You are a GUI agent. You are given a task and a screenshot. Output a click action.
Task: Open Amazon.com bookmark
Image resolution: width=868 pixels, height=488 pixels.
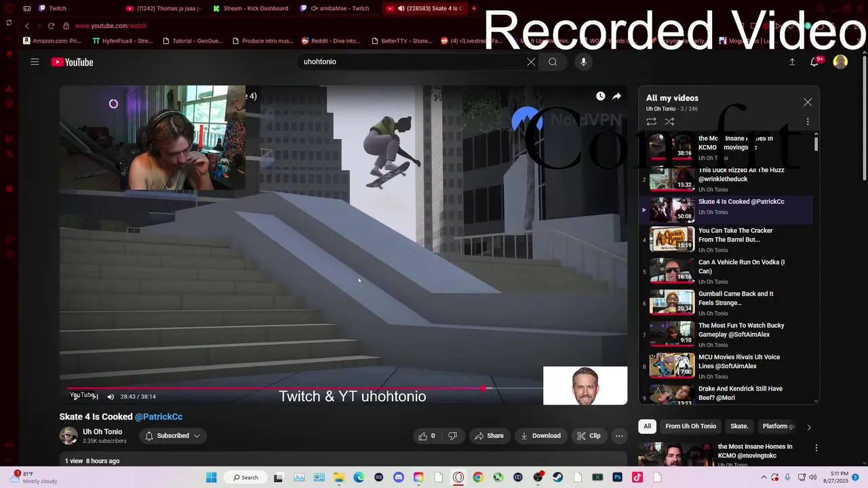52,41
